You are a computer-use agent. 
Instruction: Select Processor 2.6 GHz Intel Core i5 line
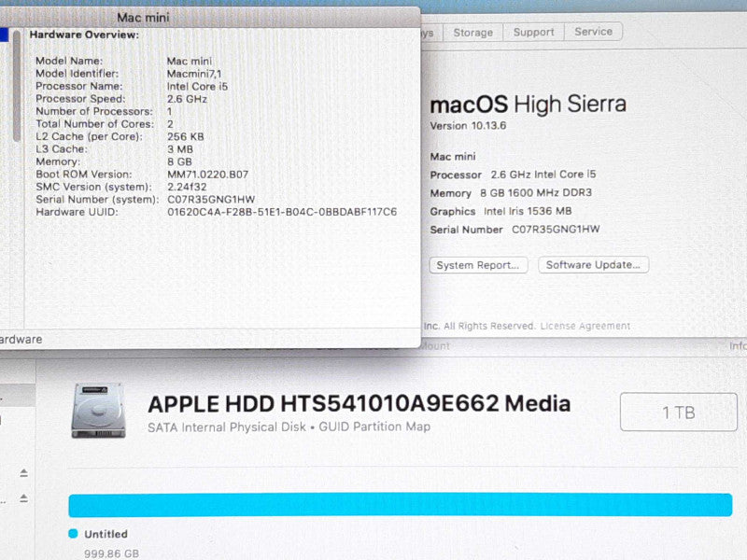[x=513, y=175]
